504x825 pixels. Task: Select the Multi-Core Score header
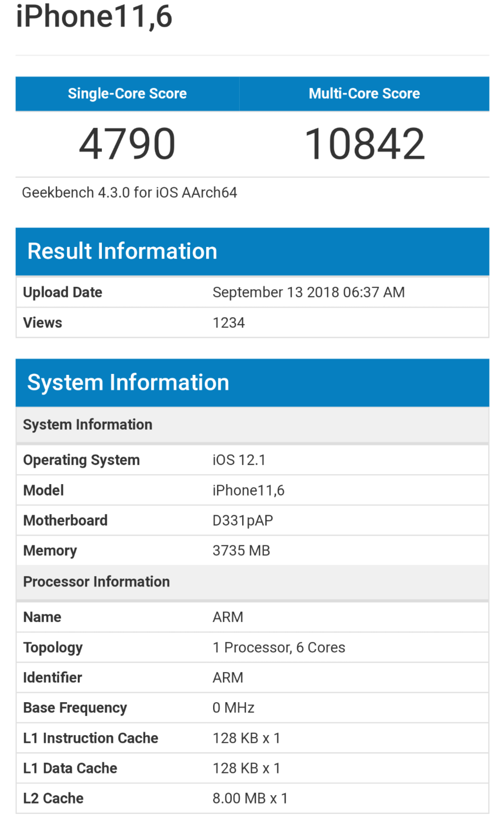[364, 93]
